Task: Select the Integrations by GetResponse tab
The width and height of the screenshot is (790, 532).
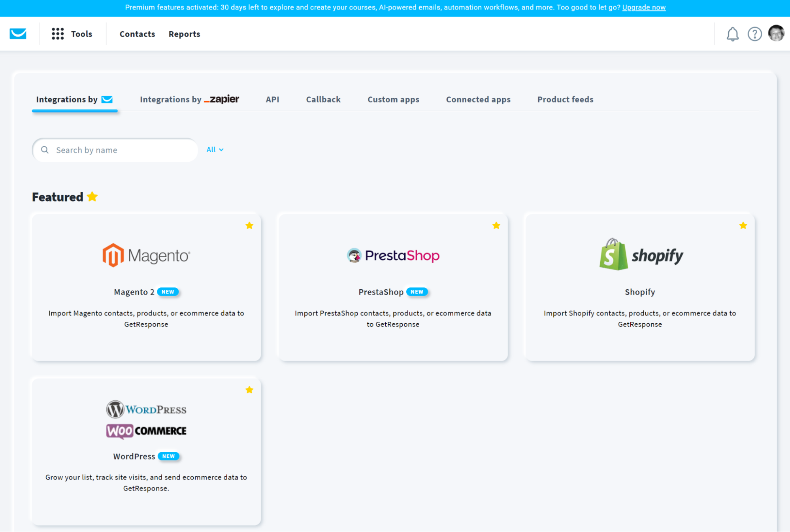Action: pyautogui.click(x=74, y=100)
